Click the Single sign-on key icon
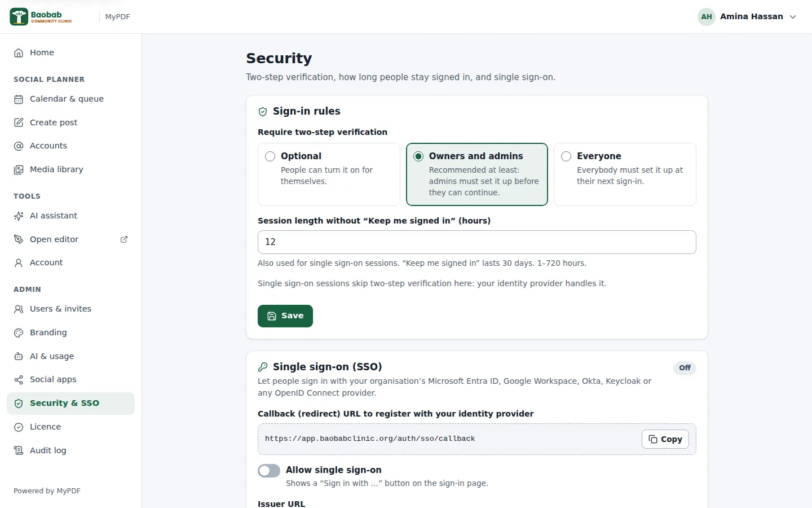 (263, 367)
